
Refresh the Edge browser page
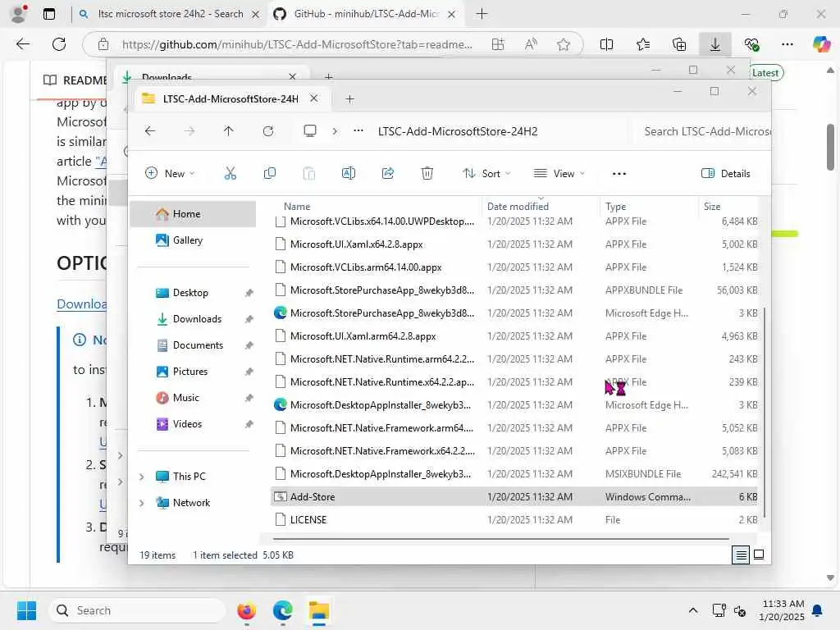[x=59, y=44]
